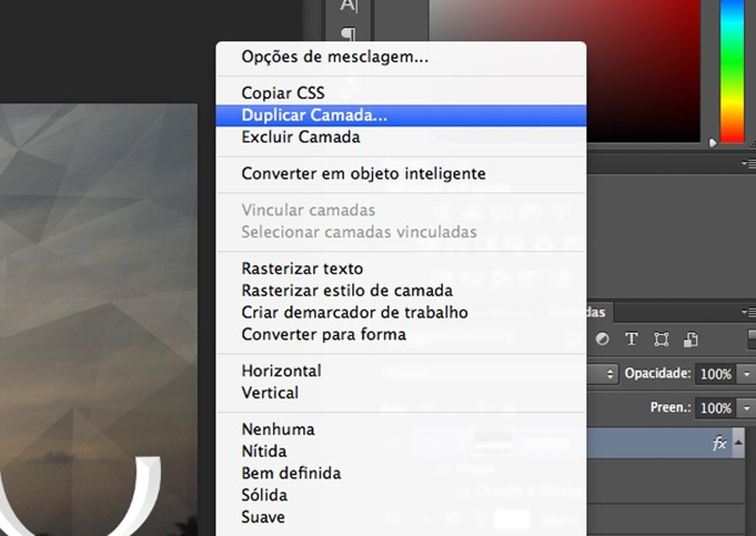Filter layers by adjustment layers
Viewport: 756px width, 536px height.
(x=602, y=339)
